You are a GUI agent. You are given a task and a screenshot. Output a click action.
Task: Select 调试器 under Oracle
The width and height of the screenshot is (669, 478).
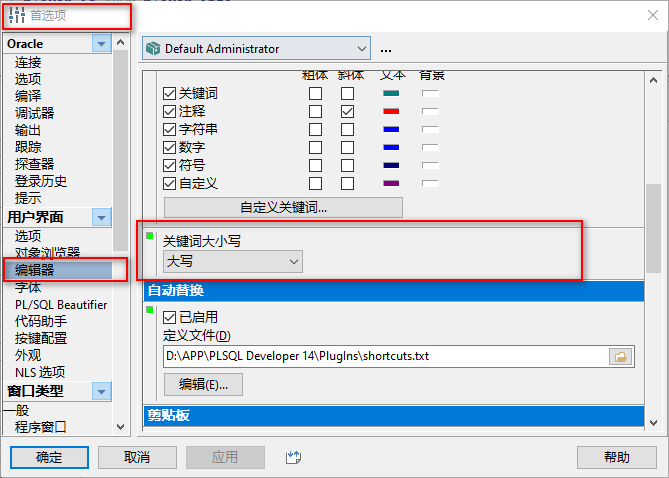point(35,113)
